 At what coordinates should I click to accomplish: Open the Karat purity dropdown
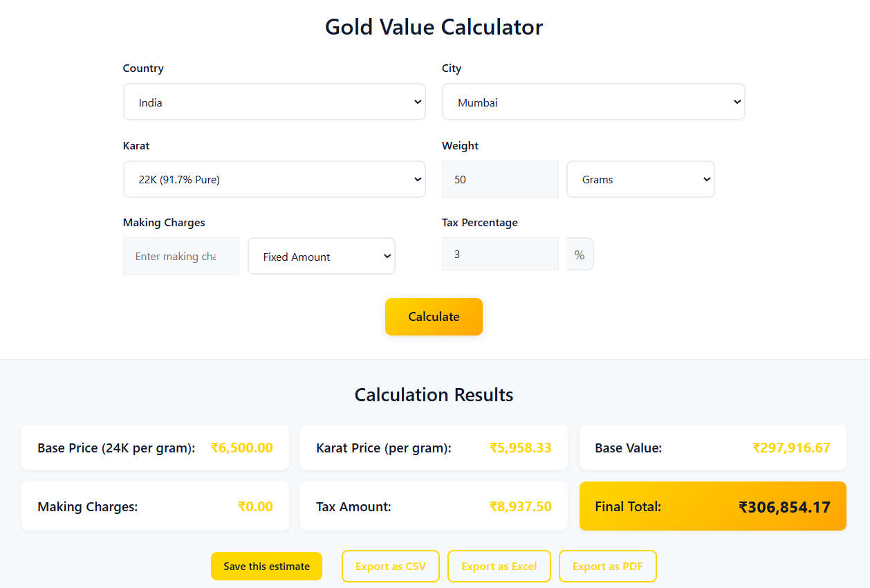(x=274, y=178)
